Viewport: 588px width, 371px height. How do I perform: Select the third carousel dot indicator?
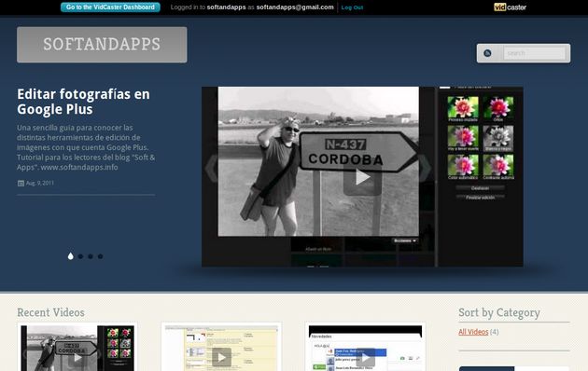[x=91, y=256]
